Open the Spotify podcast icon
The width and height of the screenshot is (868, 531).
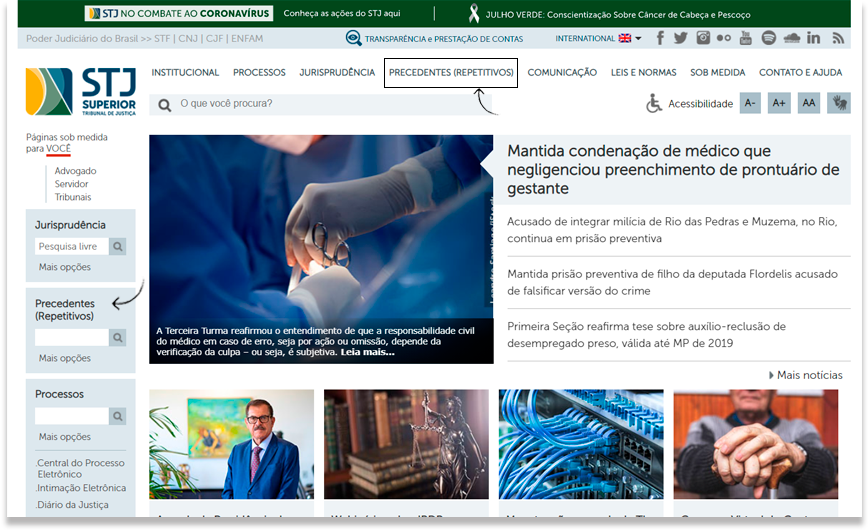pyautogui.click(x=768, y=38)
